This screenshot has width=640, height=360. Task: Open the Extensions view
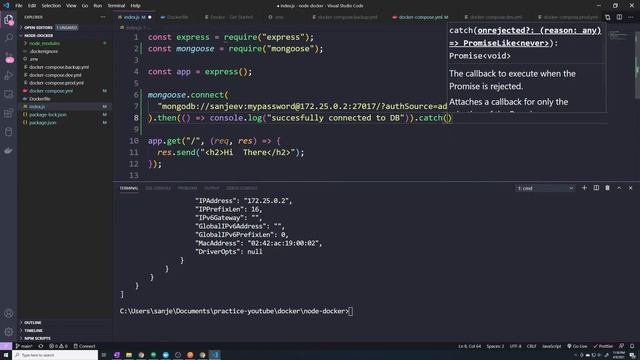9,113
